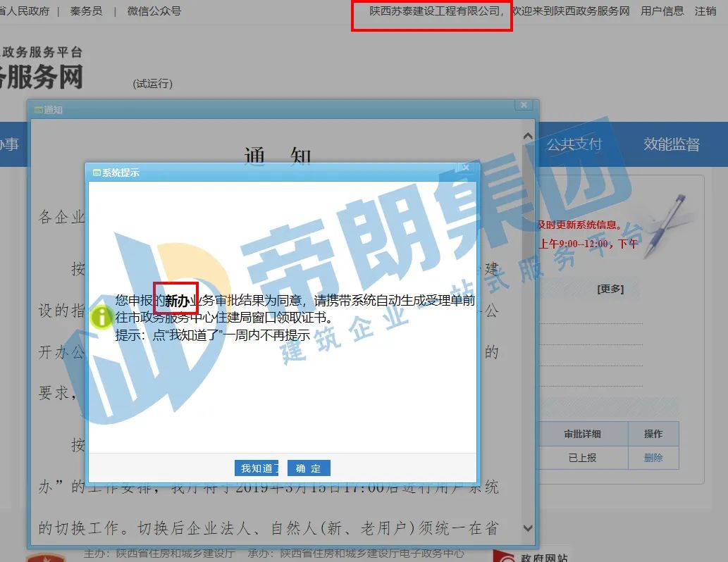Click company name 陕西苏泰建设工程有限公司

pos(435,11)
